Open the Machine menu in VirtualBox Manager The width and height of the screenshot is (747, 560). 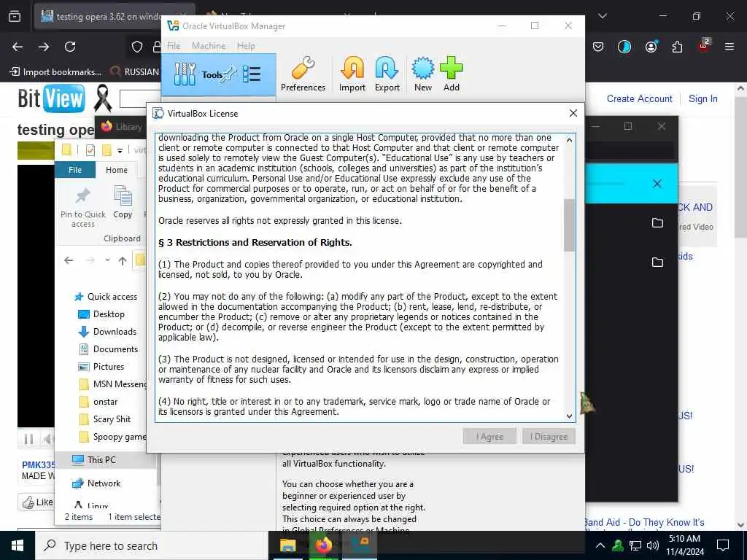coord(209,46)
